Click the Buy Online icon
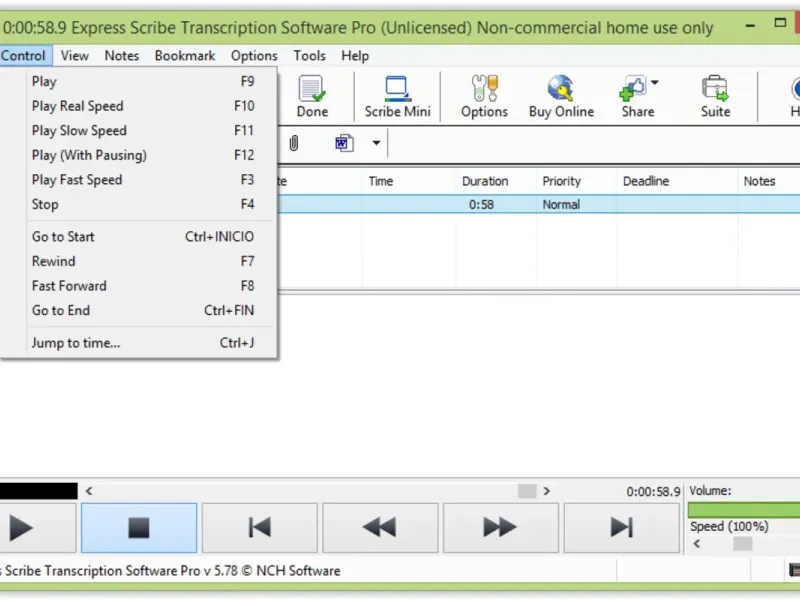800x600 pixels. [561, 97]
